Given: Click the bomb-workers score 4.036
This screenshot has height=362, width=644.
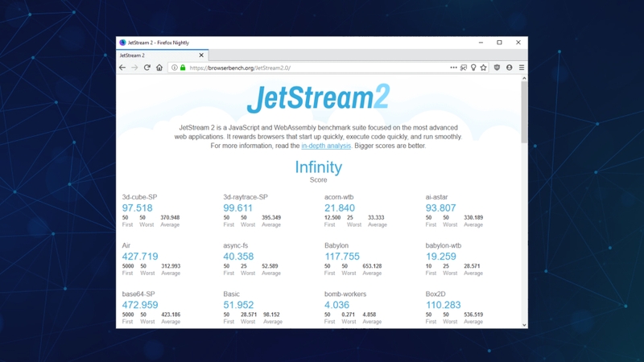Looking at the screenshot, I should pos(336,305).
